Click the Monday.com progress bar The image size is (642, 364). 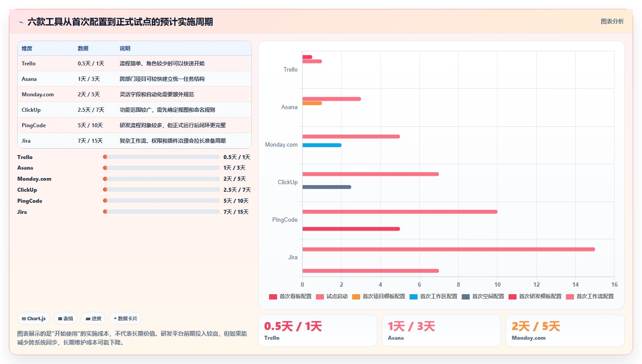pyautogui.click(x=161, y=179)
